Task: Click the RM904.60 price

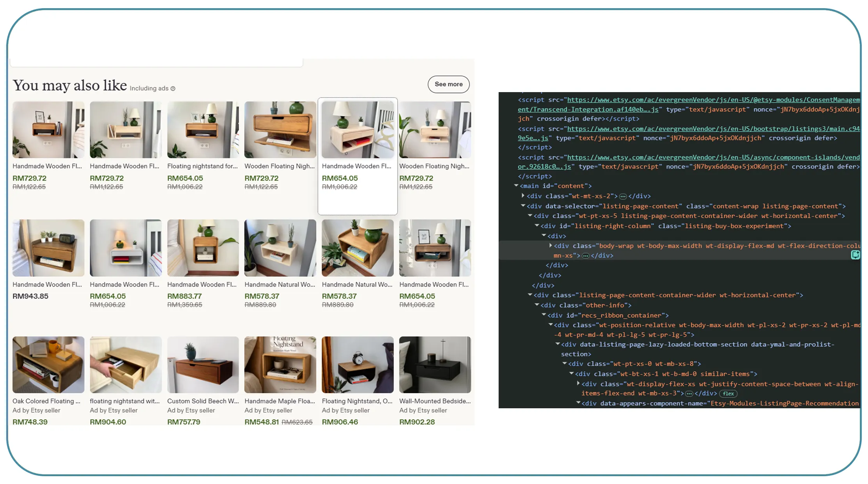Action: pyautogui.click(x=108, y=422)
